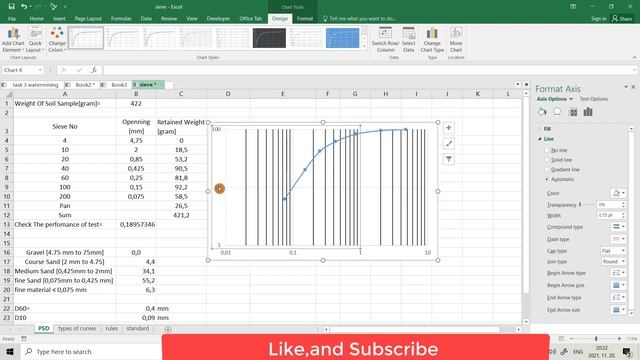Close the Format Axis pane
The height and width of the screenshot is (360, 640).
coord(633,87)
